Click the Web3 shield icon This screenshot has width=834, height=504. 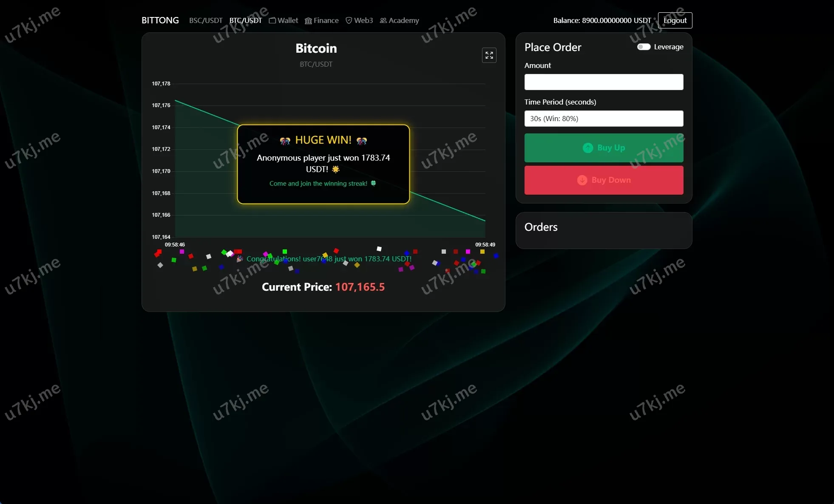tap(349, 20)
